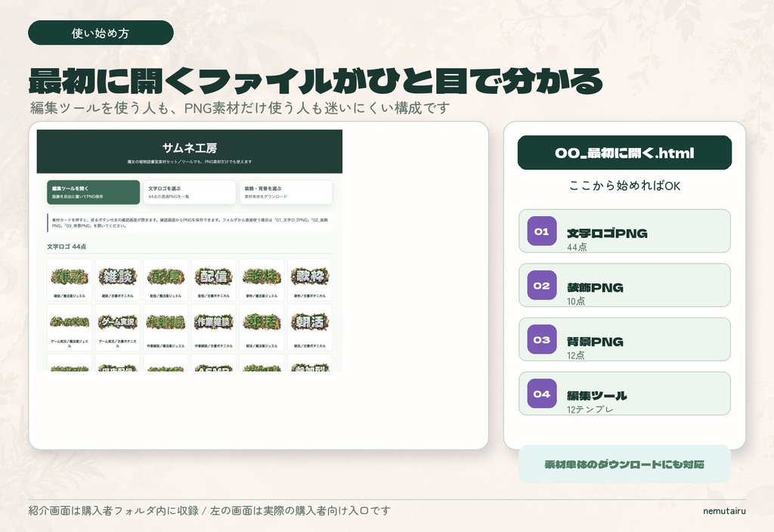Click the nemutairu credit text
This screenshot has width=774, height=532.
724,511
